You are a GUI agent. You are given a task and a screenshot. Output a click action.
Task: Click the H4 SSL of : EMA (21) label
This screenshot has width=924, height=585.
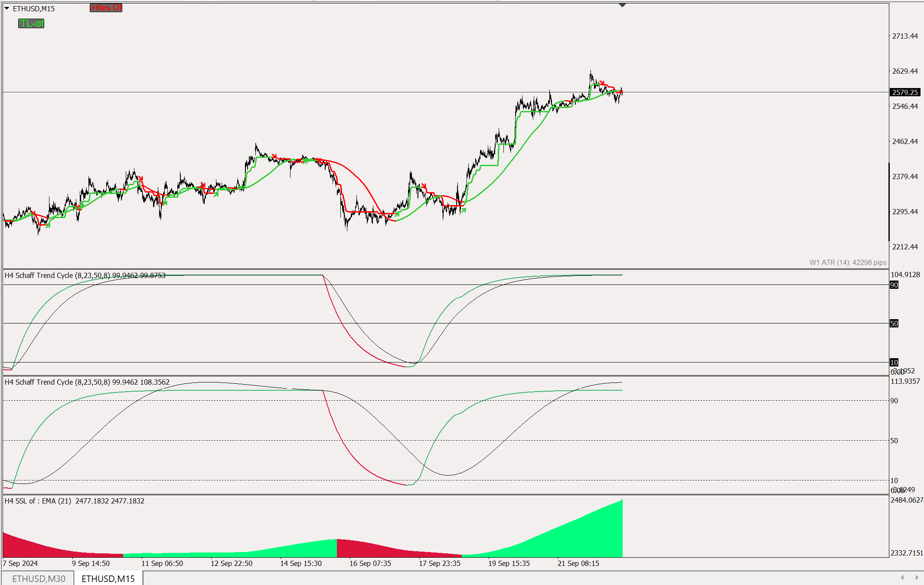click(x=38, y=501)
